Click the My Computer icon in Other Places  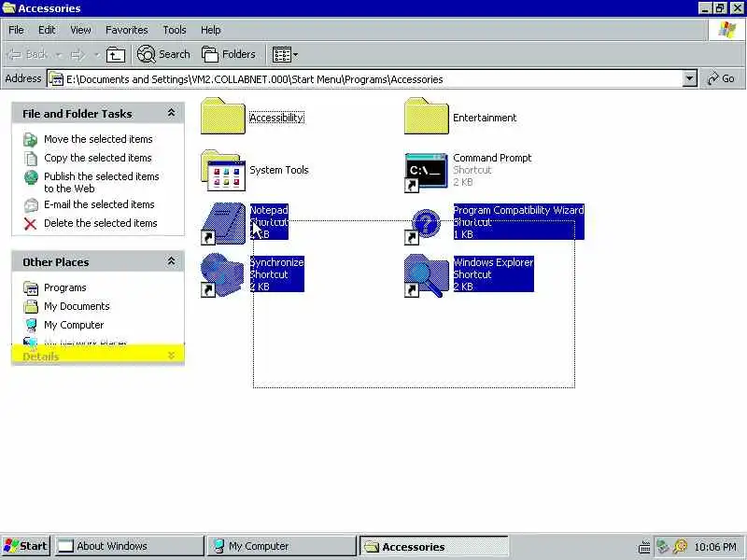pyautogui.click(x=31, y=325)
